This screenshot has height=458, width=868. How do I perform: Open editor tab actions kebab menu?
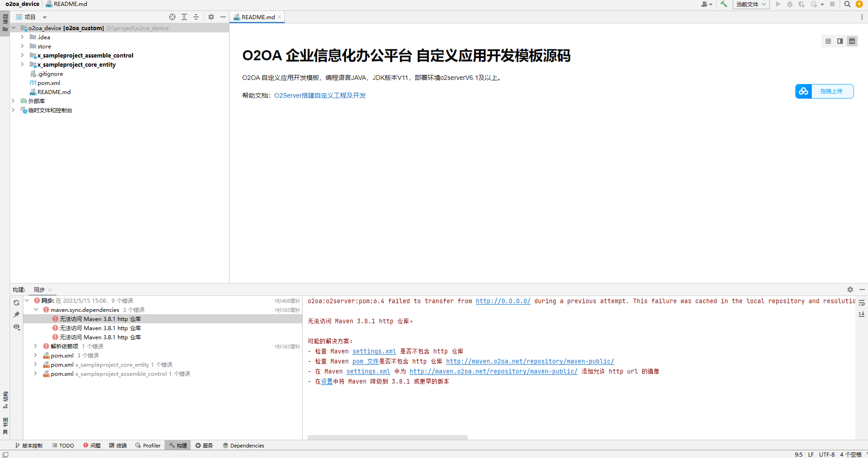[x=862, y=17]
